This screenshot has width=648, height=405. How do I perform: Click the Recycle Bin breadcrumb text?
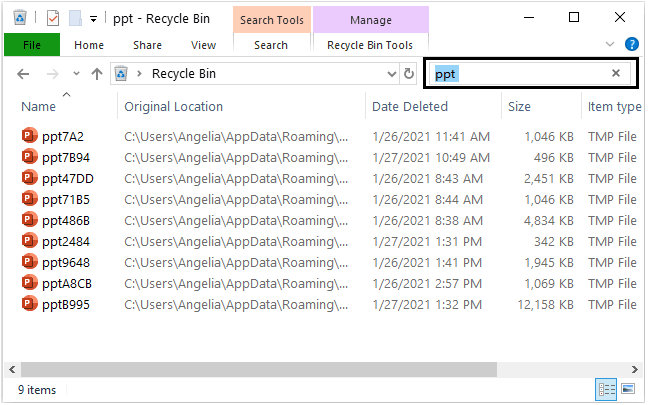coord(183,74)
